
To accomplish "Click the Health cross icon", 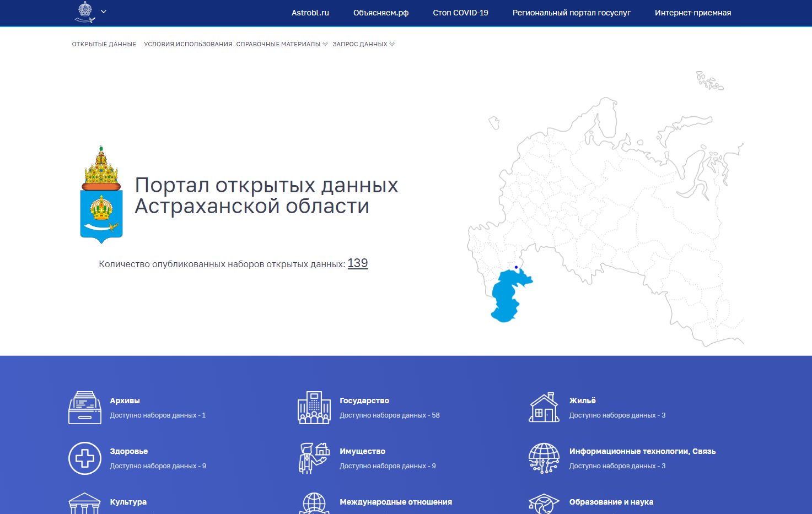I will (85, 458).
